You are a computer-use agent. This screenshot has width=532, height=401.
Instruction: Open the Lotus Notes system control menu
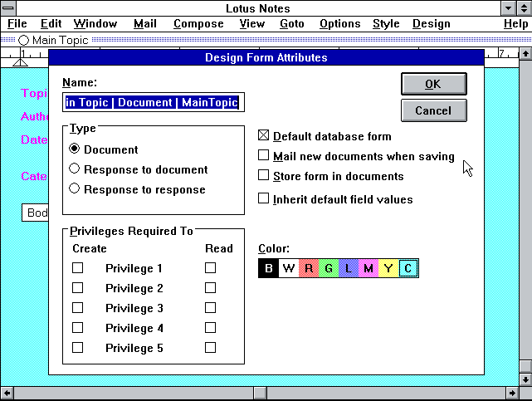click(x=8, y=8)
